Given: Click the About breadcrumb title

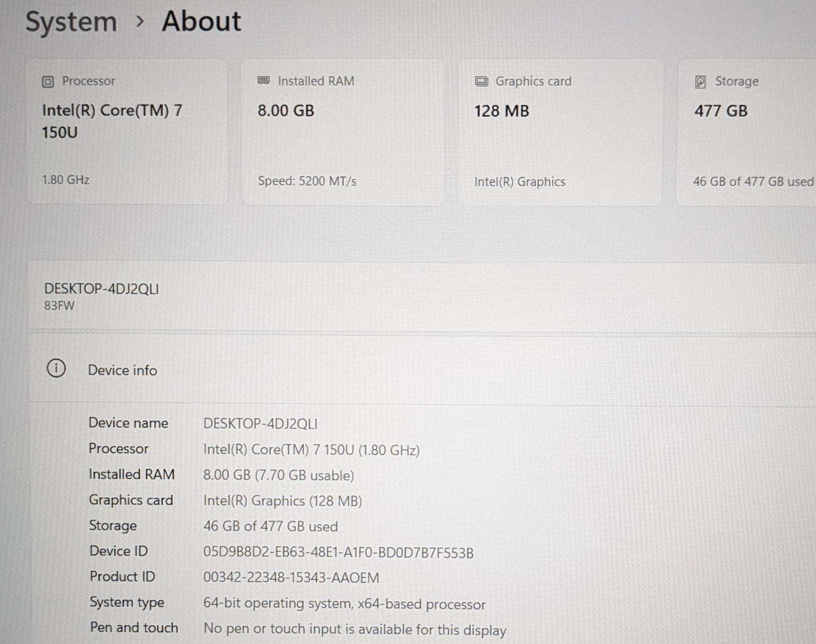Looking at the screenshot, I should (202, 21).
